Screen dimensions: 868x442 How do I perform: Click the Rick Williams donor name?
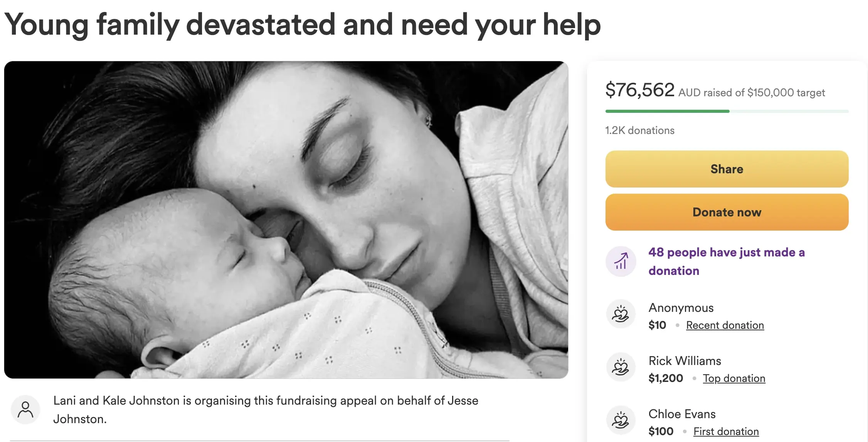pos(685,361)
